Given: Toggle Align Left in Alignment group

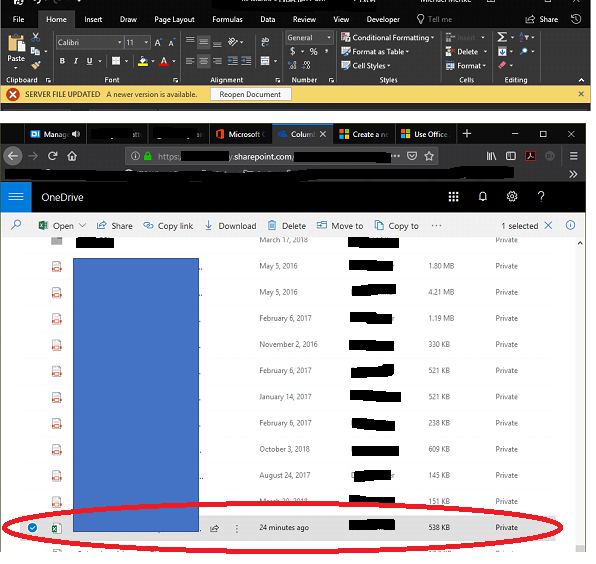Looking at the screenshot, I should [x=190, y=61].
